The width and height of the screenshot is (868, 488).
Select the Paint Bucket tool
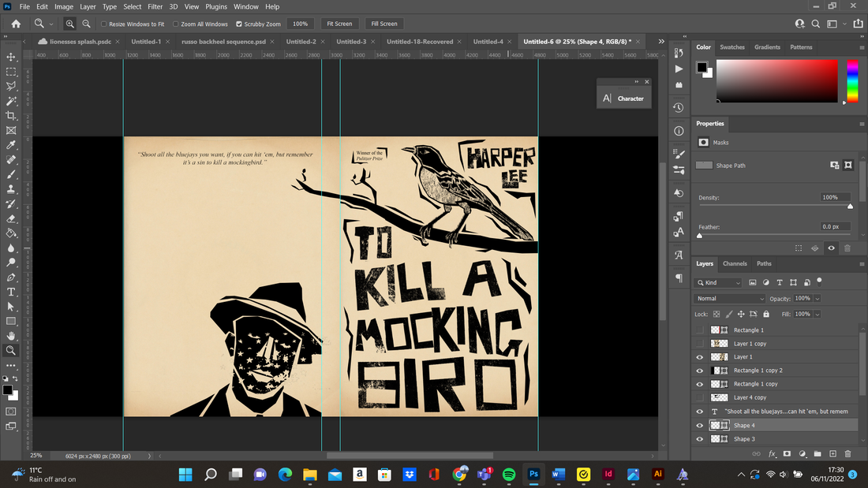pos(11,233)
